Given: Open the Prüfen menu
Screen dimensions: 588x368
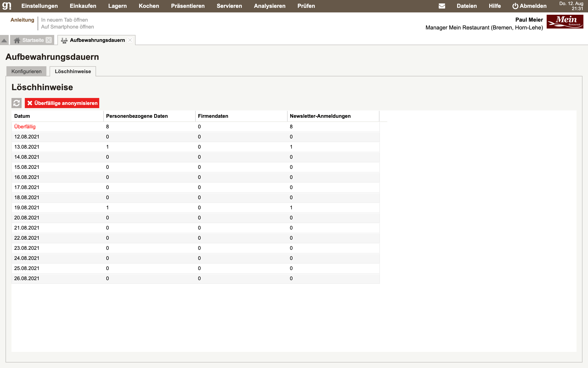Looking at the screenshot, I should [306, 6].
